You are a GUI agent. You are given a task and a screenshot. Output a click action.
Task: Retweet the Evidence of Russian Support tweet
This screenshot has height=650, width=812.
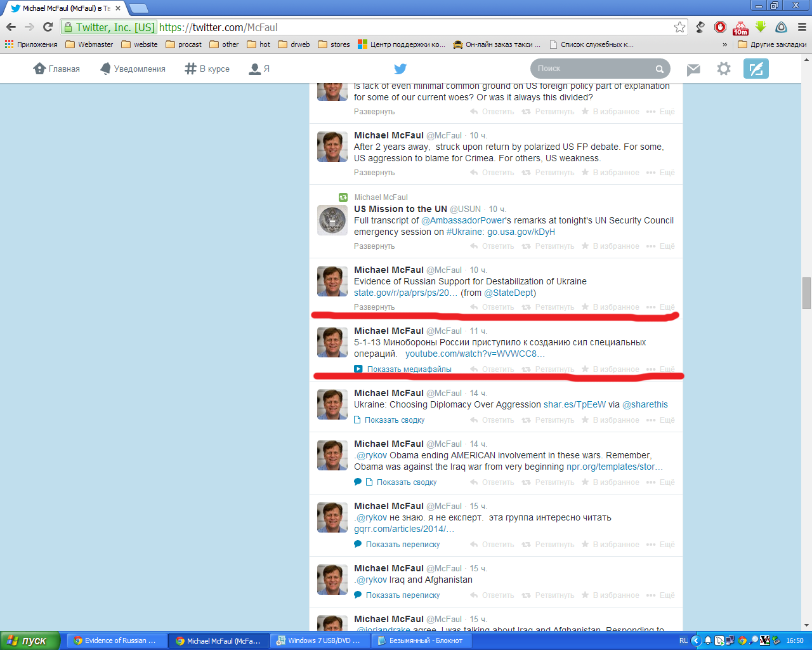coord(548,307)
